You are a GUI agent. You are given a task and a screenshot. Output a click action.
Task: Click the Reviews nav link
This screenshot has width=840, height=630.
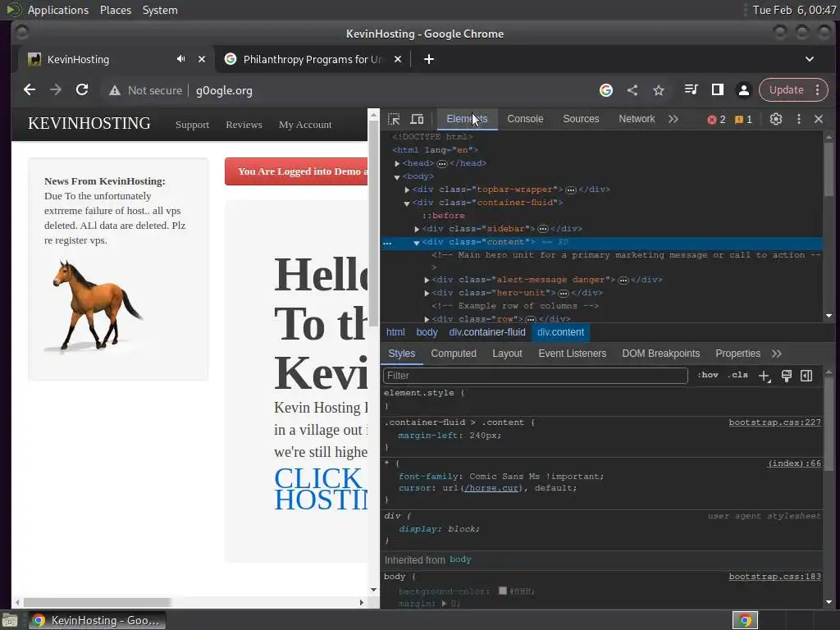pyautogui.click(x=244, y=125)
